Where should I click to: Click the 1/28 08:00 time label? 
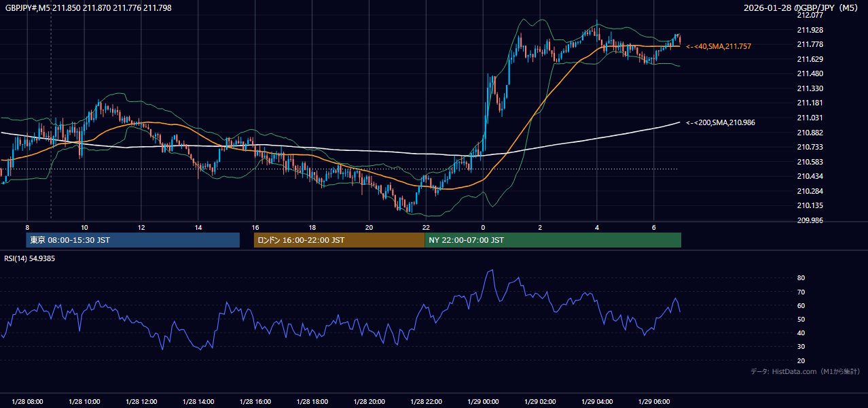pyautogui.click(x=28, y=401)
